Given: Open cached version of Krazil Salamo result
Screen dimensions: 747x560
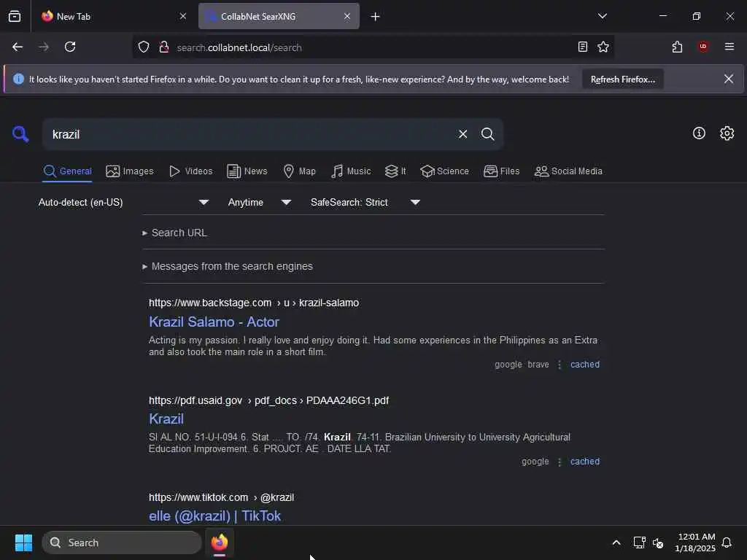Looking at the screenshot, I should (x=585, y=365).
